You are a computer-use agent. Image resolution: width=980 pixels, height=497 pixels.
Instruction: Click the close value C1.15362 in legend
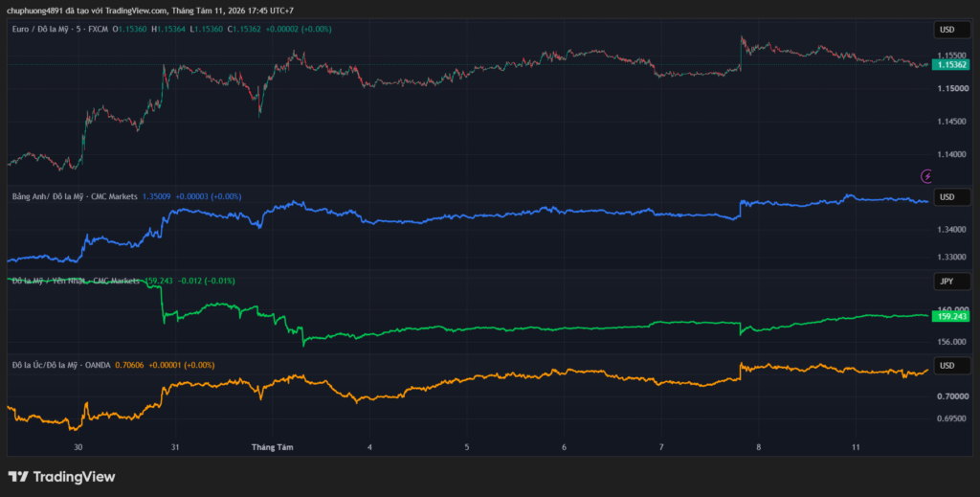pos(245,30)
